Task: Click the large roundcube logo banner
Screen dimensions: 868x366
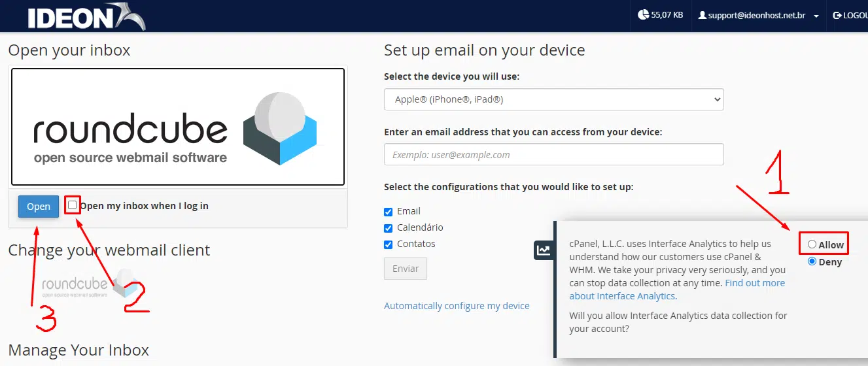Action: (x=177, y=127)
